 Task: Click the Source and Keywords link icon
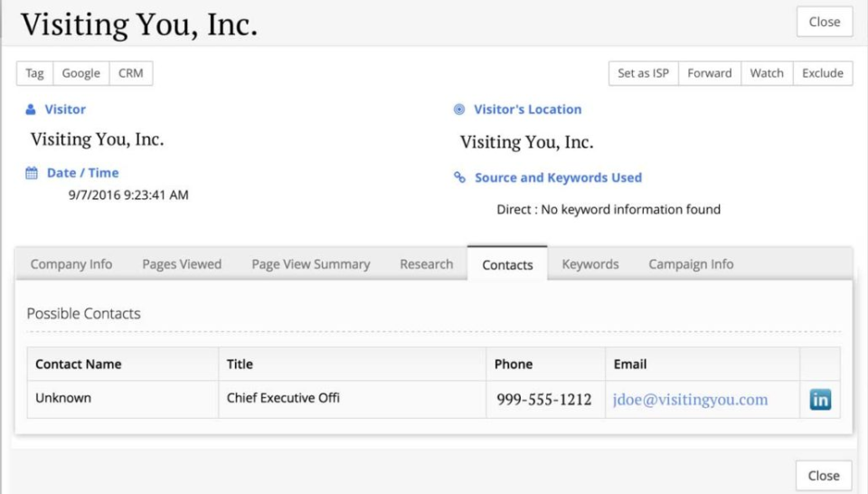pos(459,178)
